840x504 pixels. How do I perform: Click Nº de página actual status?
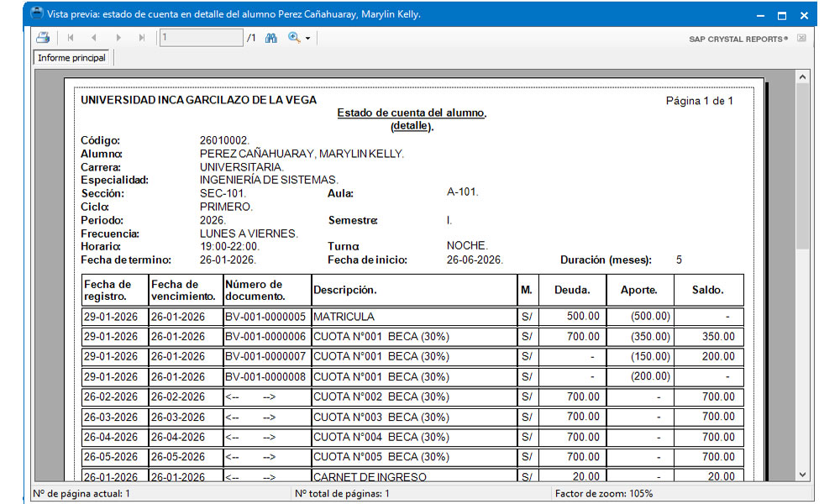point(81,494)
